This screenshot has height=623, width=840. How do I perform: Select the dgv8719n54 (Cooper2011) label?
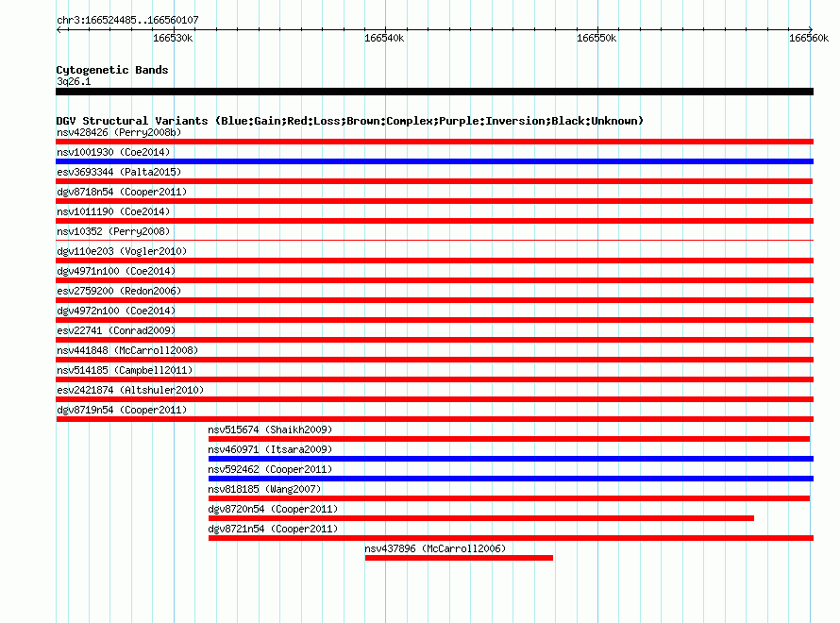coord(122,410)
